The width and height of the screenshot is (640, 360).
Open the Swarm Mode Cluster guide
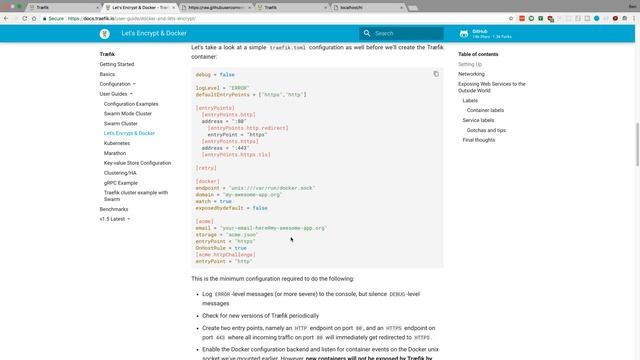click(x=127, y=114)
